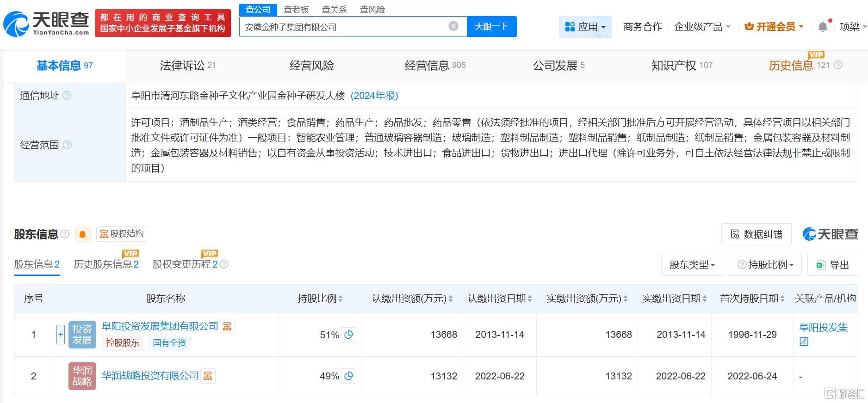Click the (2024年报) link
Image resolution: width=868 pixels, height=403 pixels.
tap(374, 96)
